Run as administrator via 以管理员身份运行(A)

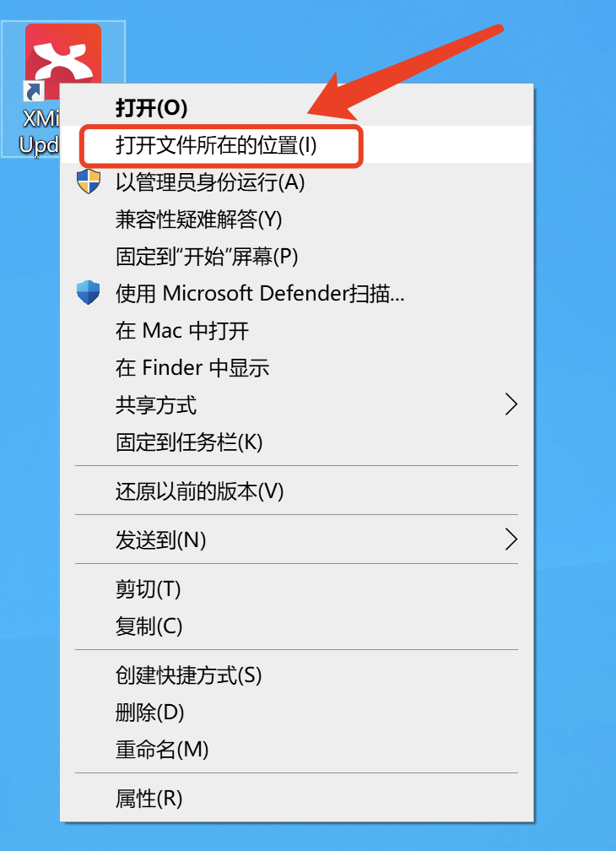210,182
